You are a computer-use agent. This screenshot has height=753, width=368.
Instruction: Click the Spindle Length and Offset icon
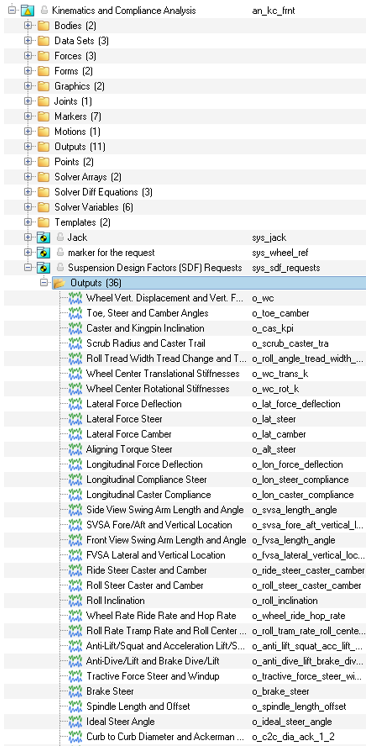tap(75, 706)
